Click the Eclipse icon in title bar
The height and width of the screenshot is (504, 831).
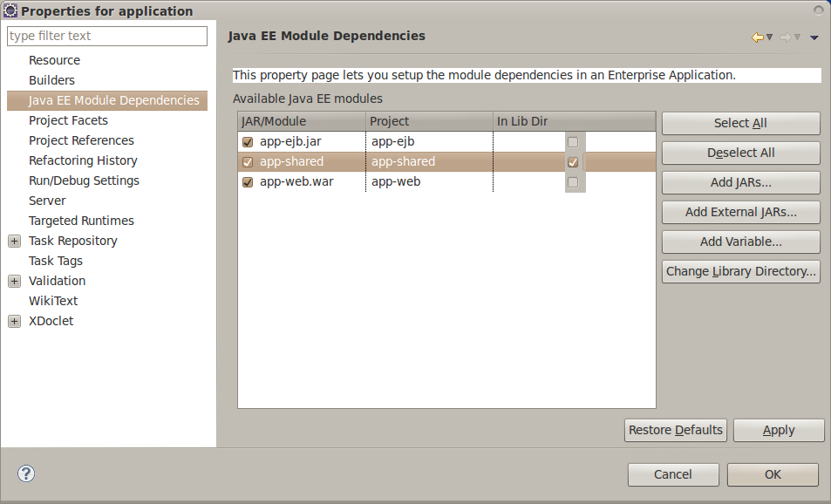click(10, 10)
